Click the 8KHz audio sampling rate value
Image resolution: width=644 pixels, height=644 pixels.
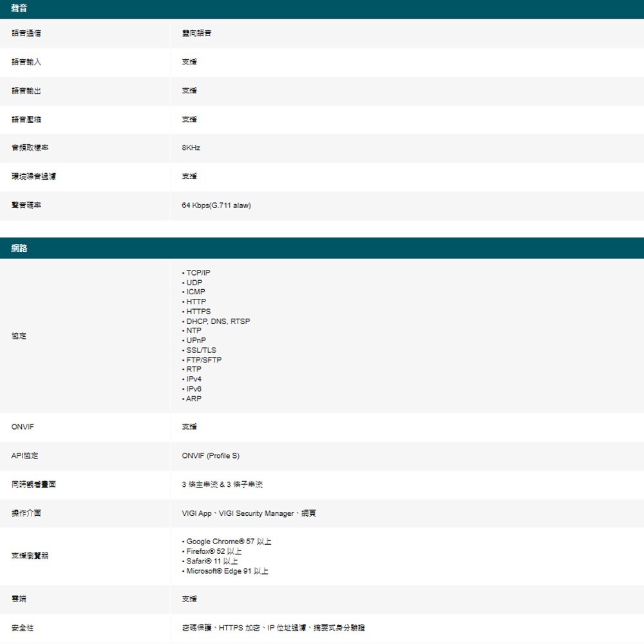click(x=191, y=147)
